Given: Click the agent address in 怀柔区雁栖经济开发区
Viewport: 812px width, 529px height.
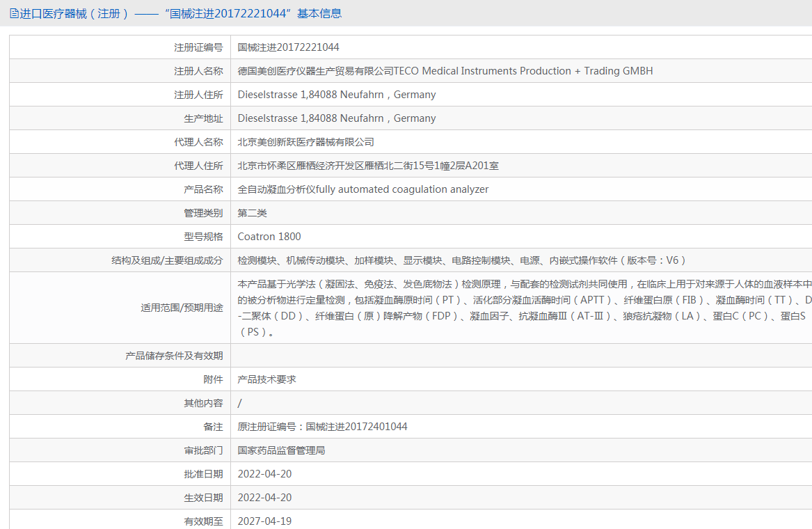Looking at the screenshot, I should click(367, 166).
